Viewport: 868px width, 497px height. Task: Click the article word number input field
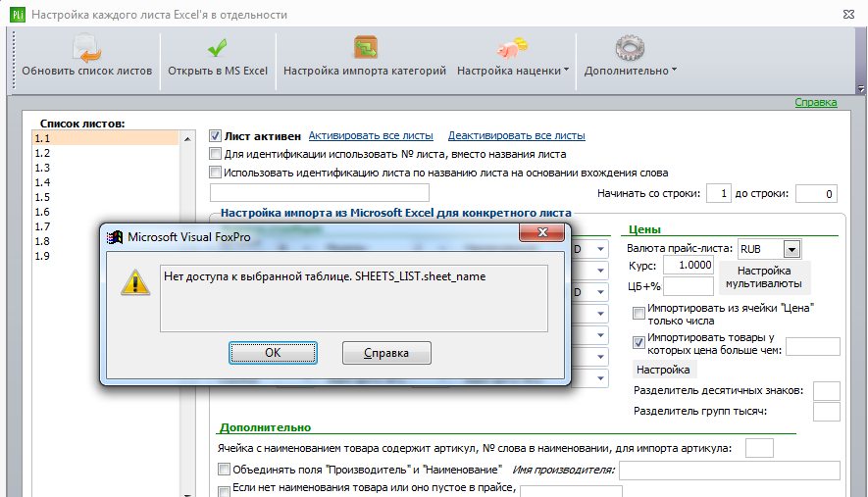[759, 448]
